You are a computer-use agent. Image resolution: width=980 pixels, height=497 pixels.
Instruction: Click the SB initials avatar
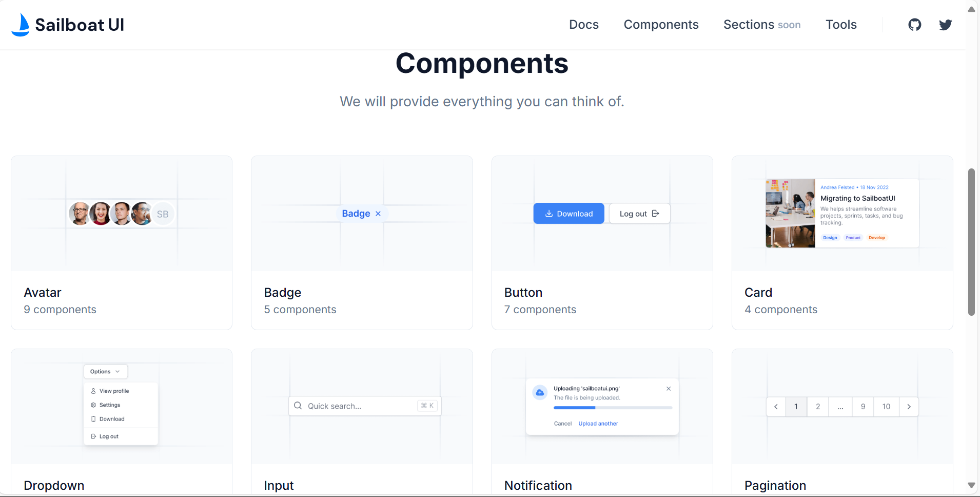163,214
